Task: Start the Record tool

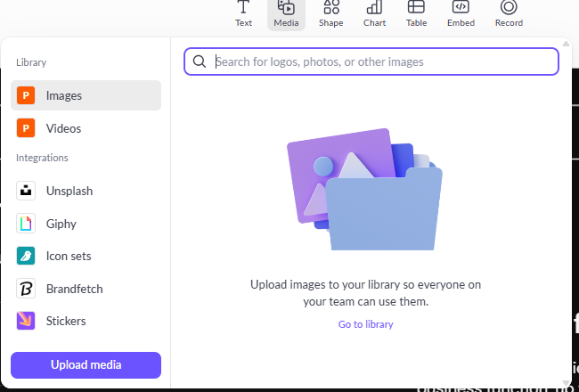Action: (x=509, y=14)
